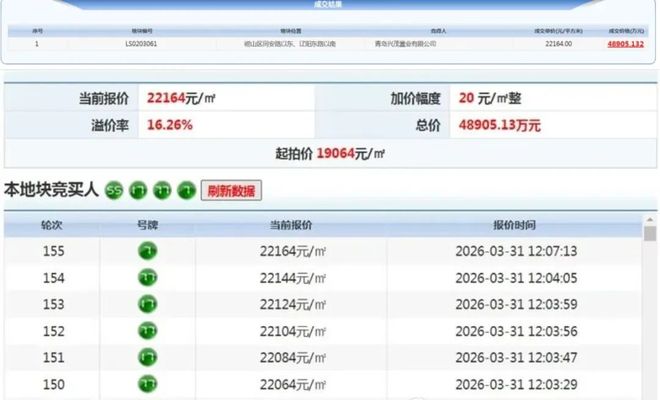Open the red 48905.132 total price link
This screenshot has width=660, height=400.
point(625,45)
